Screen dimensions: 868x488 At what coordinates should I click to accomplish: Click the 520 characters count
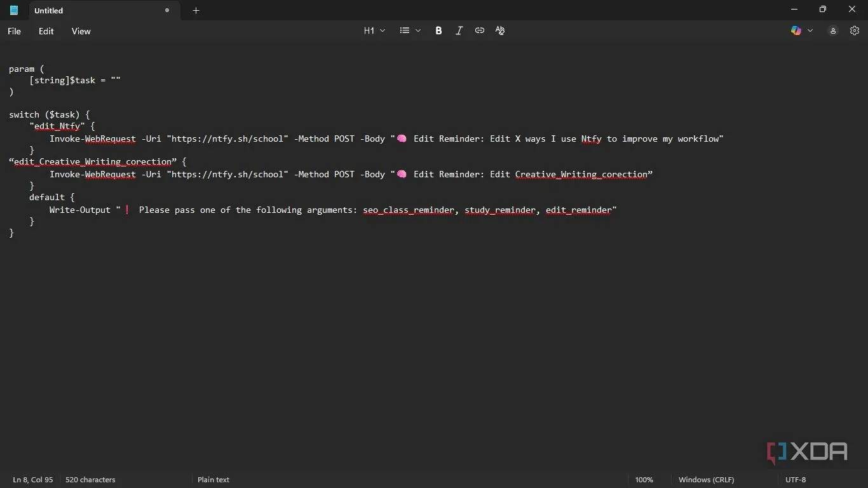click(90, 480)
